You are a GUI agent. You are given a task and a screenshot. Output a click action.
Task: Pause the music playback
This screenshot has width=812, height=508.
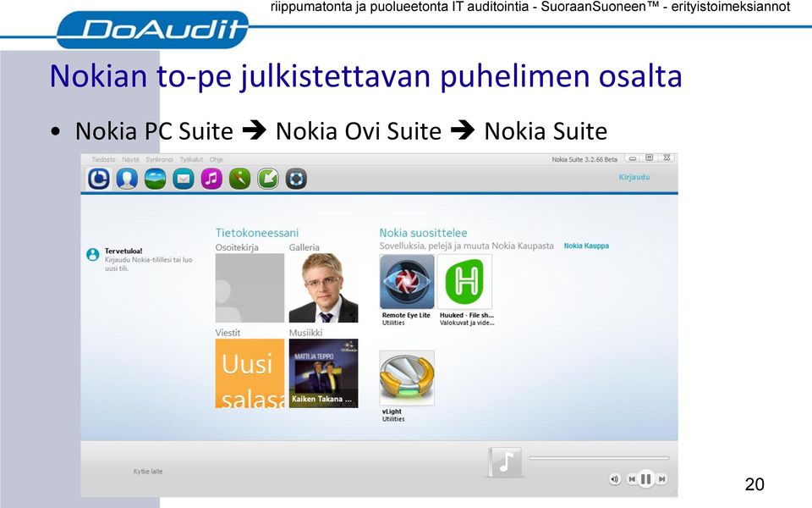(x=645, y=479)
